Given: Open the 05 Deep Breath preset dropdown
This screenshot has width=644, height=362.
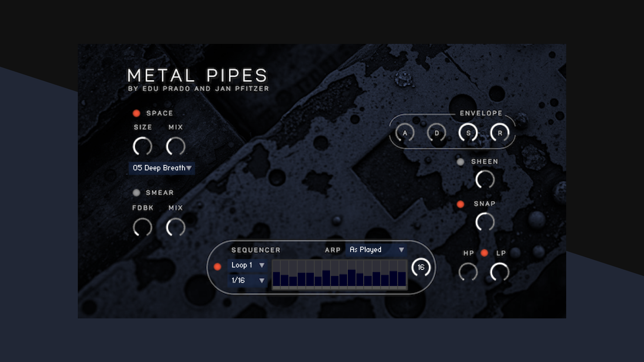Looking at the screenshot, I should pos(161,169).
